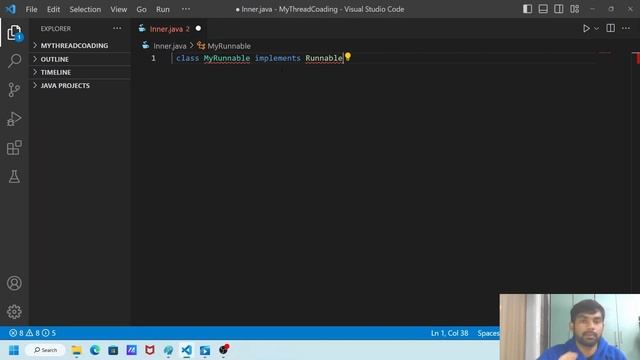Open the Selection menu

[85, 9]
